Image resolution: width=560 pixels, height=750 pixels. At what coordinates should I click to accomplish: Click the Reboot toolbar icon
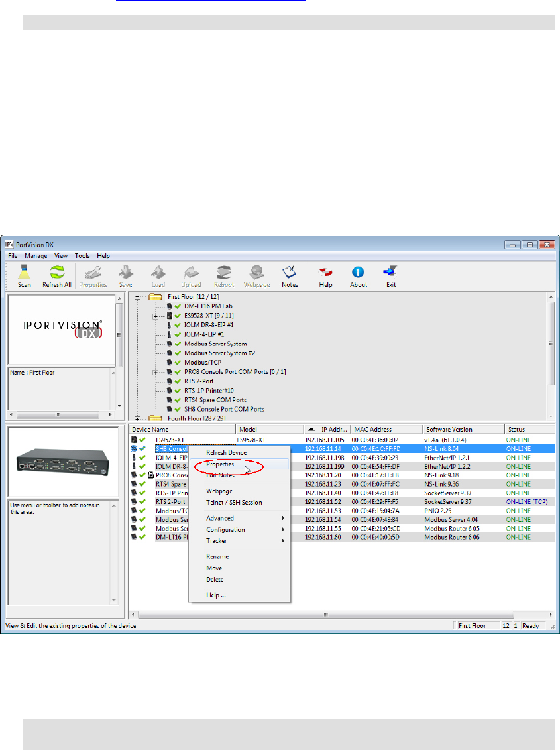click(224, 276)
